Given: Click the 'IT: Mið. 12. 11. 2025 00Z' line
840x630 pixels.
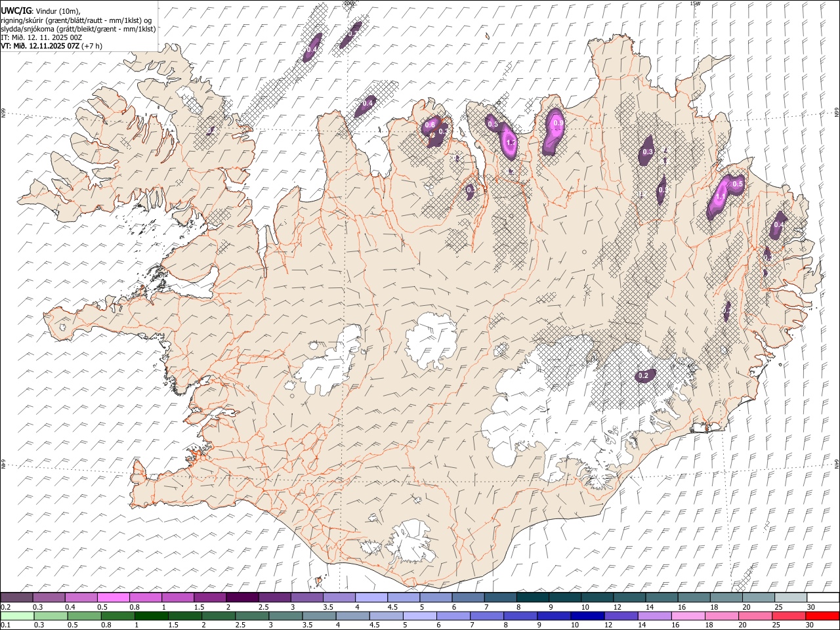Looking at the screenshot, I should click(41, 37).
